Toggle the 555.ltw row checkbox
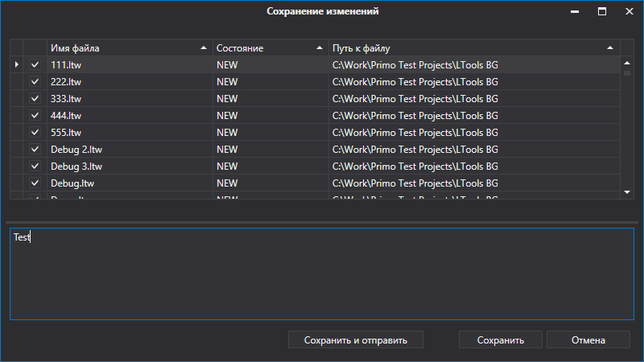 pyautogui.click(x=35, y=132)
